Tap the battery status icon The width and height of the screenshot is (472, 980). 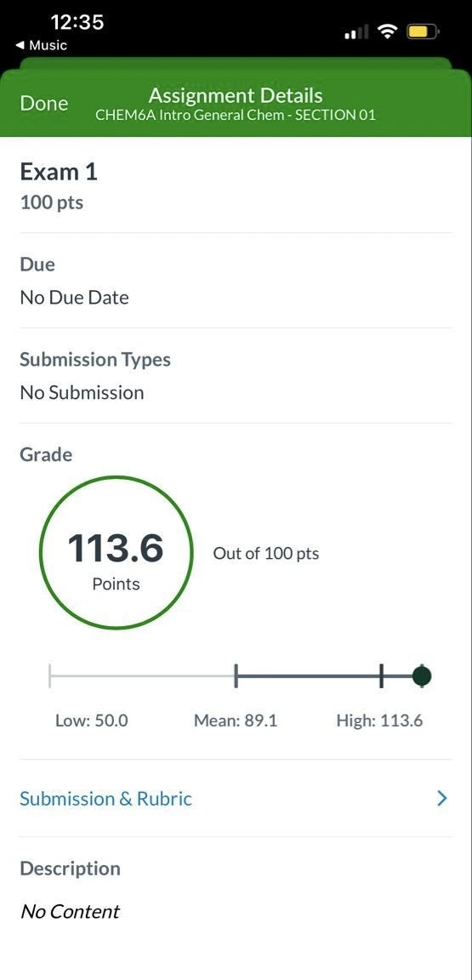[424, 31]
